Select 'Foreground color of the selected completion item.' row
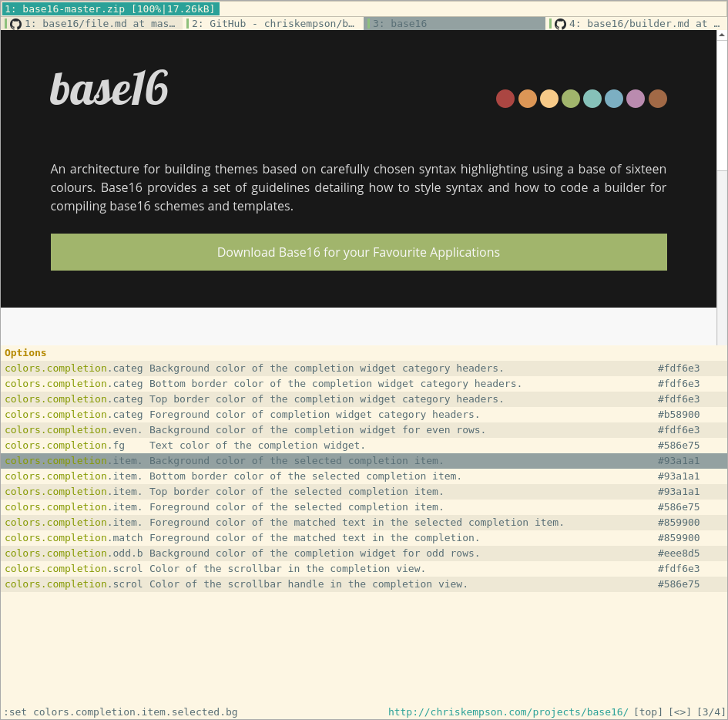 [364, 506]
